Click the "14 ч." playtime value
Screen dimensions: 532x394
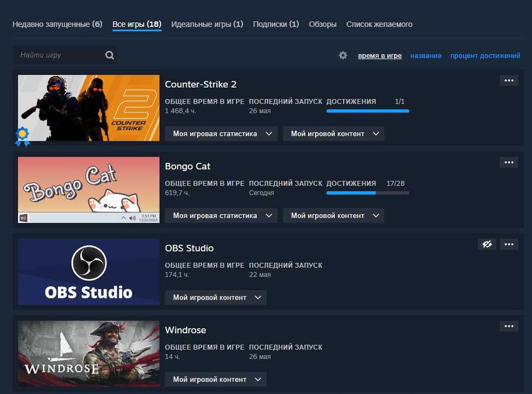coord(172,357)
